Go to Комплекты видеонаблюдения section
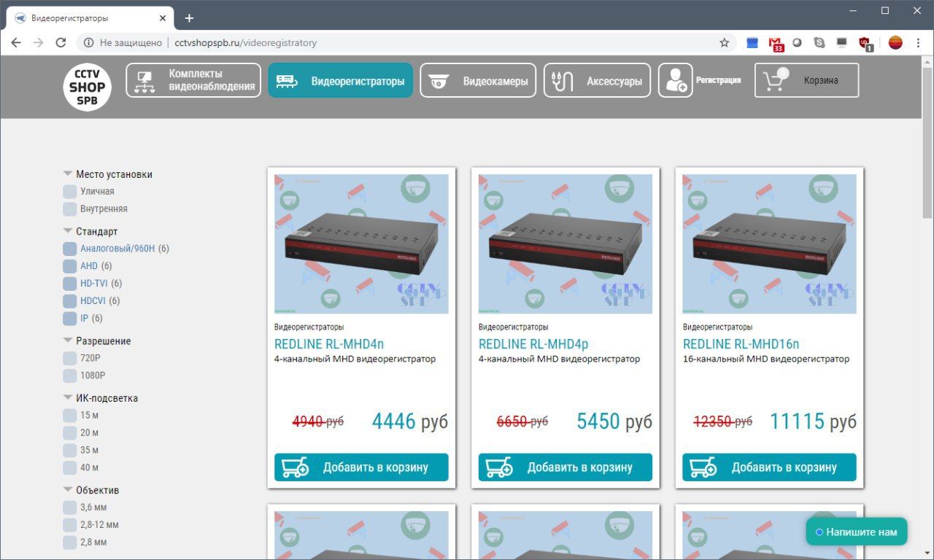The image size is (934, 560). pyautogui.click(x=193, y=80)
